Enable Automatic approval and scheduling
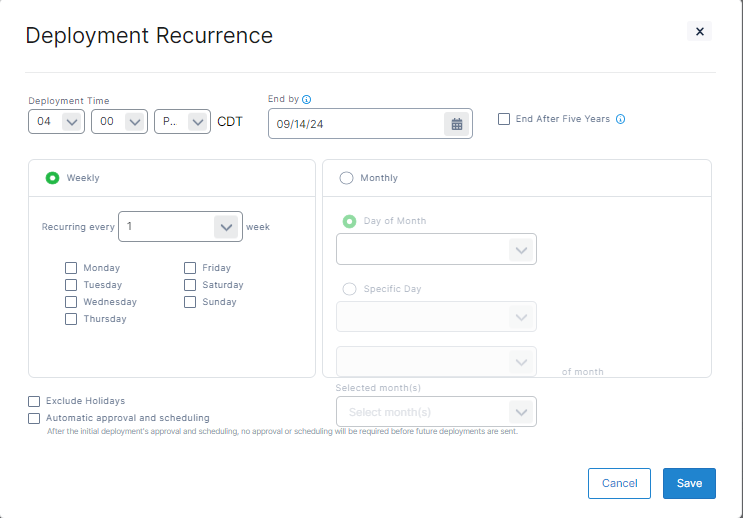 (35, 418)
